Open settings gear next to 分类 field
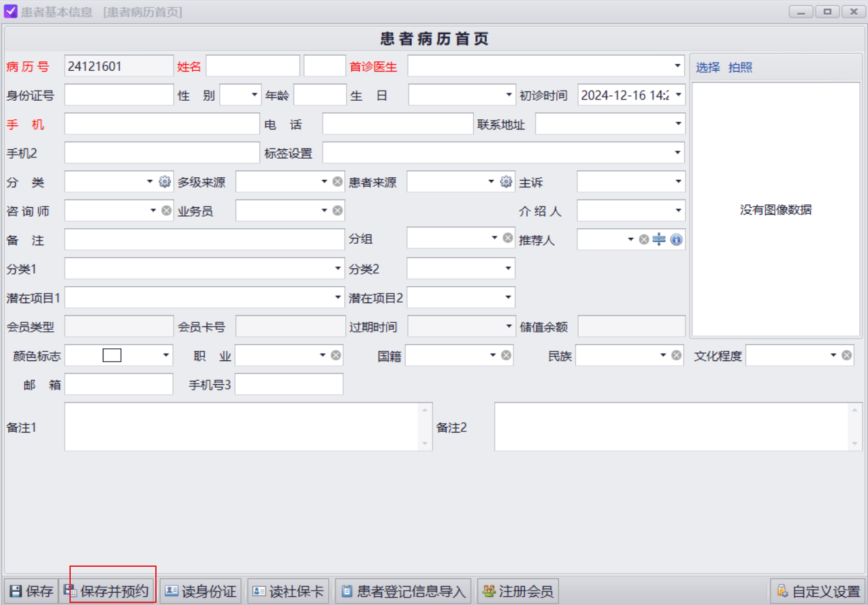Image resolution: width=868 pixels, height=605 pixels. pyautogui.click(x=164, y=182)
